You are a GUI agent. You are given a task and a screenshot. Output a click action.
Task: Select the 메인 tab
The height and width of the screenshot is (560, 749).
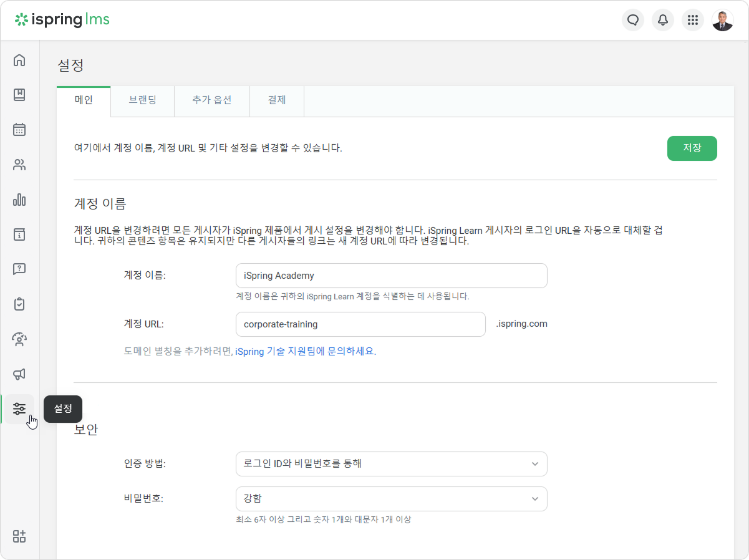click(x=84, y=100)
